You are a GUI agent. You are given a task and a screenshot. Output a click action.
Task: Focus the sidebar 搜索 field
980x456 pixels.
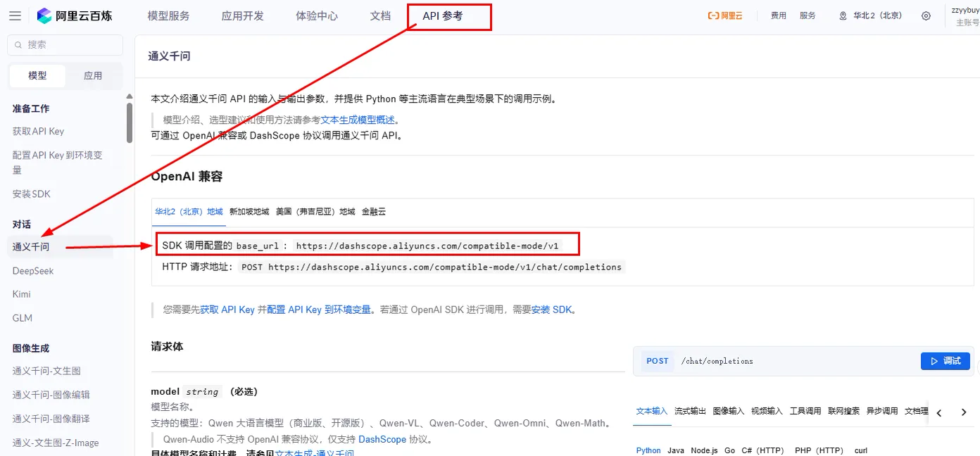65,44
